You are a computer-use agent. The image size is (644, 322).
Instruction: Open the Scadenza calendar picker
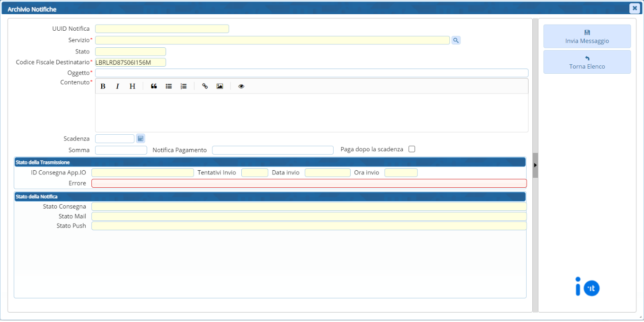[141, 139]
